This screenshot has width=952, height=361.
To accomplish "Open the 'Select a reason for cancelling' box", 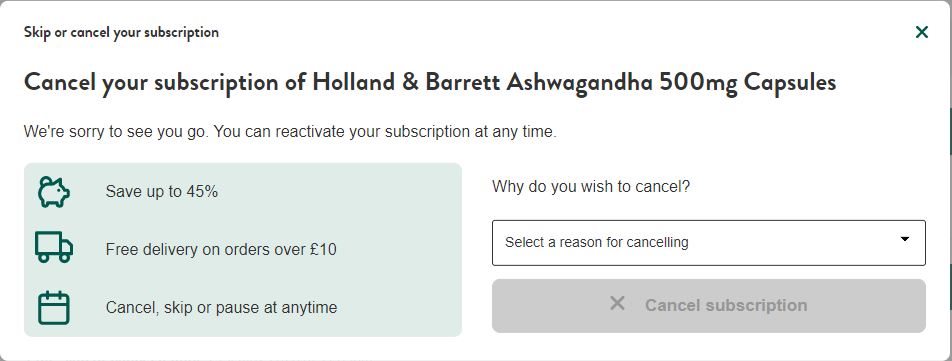I will click(709, 243).
